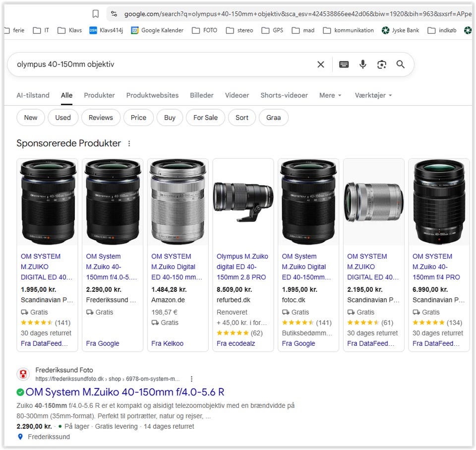The width and height of the screenshot is (476, 450).
Task: Open the stereo bookmarks folder
Action: 240,30
